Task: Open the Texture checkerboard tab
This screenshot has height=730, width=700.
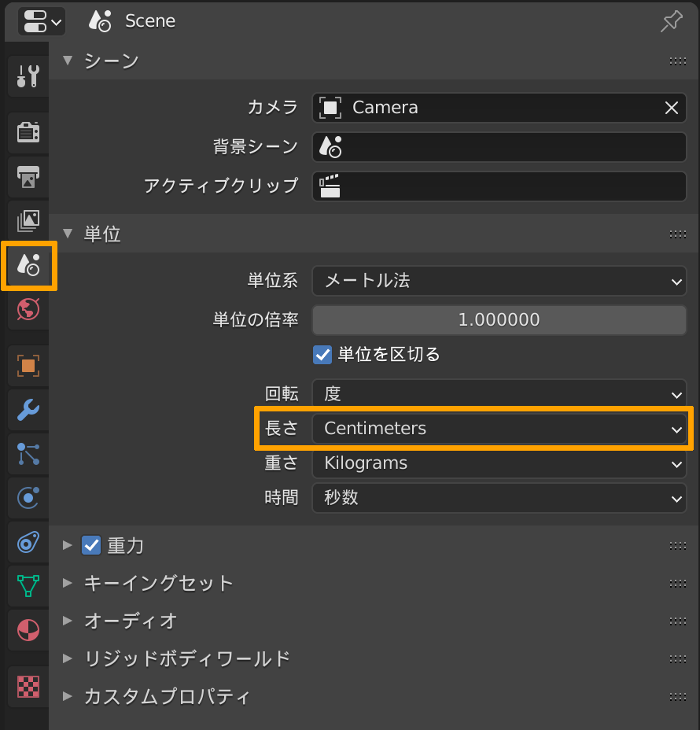Action: pyautogui.click(x=28, y=687)
